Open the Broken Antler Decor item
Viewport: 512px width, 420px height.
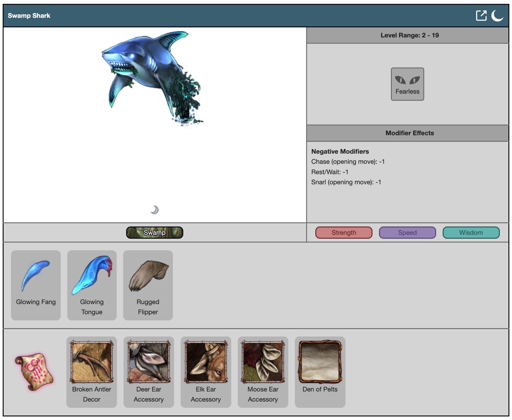coord(92,372)
